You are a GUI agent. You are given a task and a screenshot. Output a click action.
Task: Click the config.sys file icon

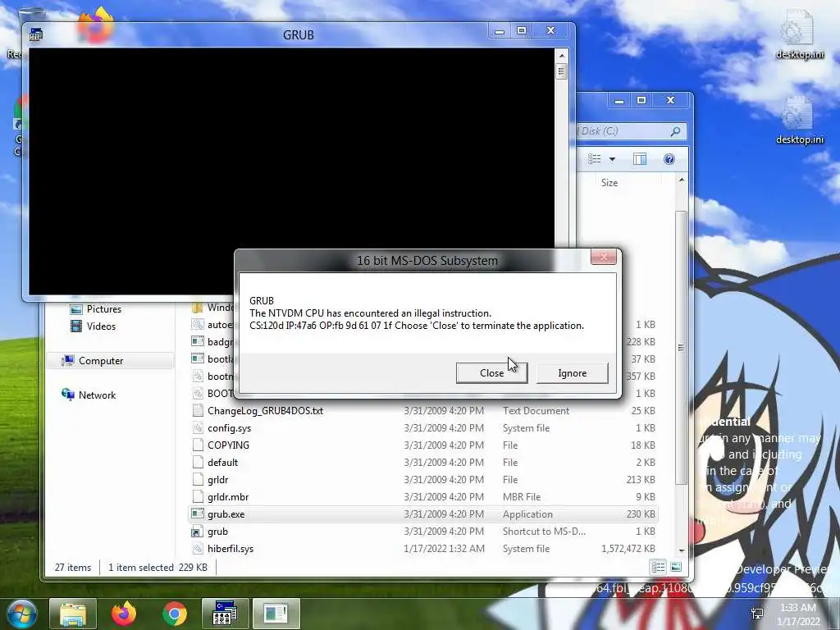pos(198,428)
